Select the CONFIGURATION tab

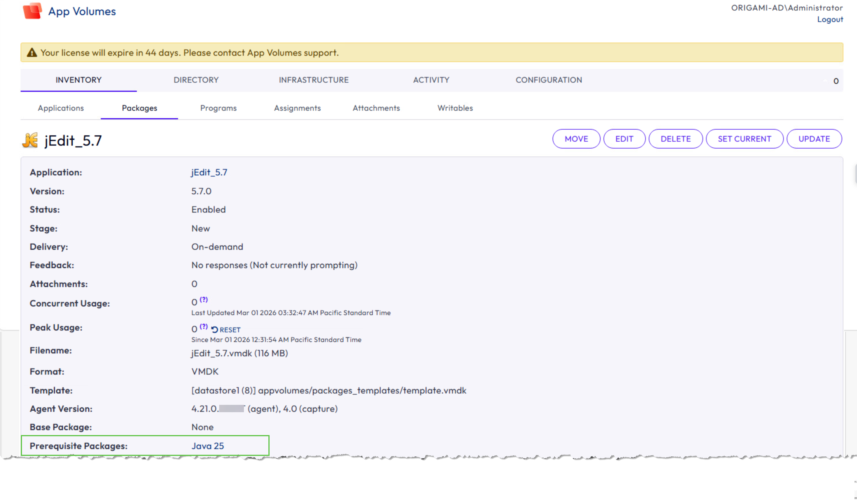pyautogui.click(x=549, y=80)
